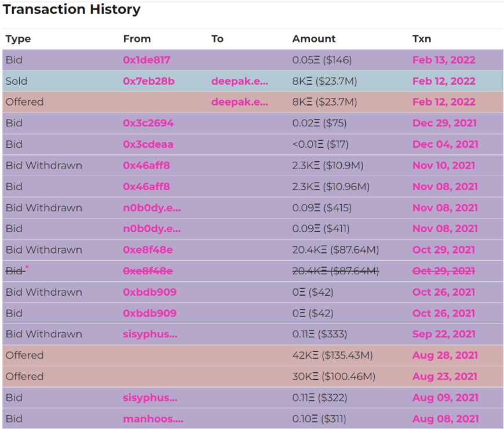Open the Aug 23, 2021 offer transaction
Image resolution: width=504 pixels, height=429 pixels.
(x=445, y=376)
